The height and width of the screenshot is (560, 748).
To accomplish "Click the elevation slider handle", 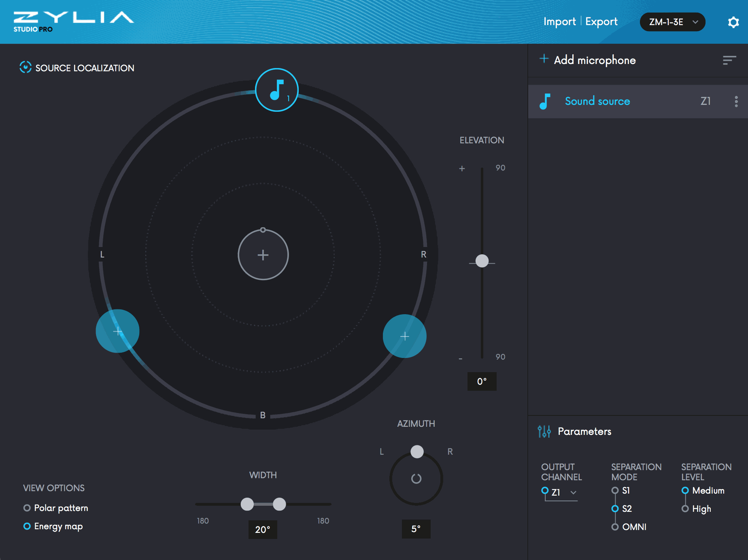I will point(482,261).
